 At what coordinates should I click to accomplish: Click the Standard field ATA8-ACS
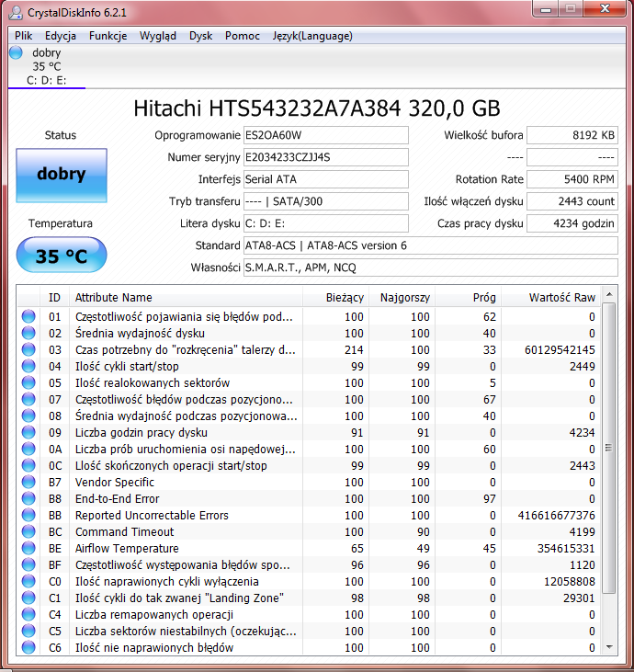pyautogui.click(x=431, y=245)
